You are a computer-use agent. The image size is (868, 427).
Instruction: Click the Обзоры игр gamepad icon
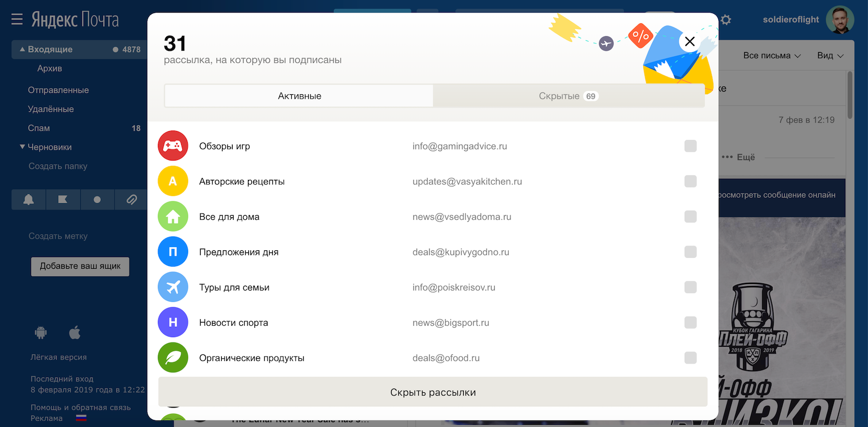[173, 146]
